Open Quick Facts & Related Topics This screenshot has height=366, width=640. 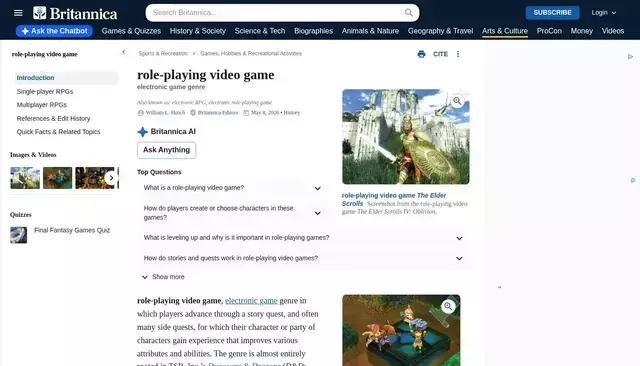(58, 132)
